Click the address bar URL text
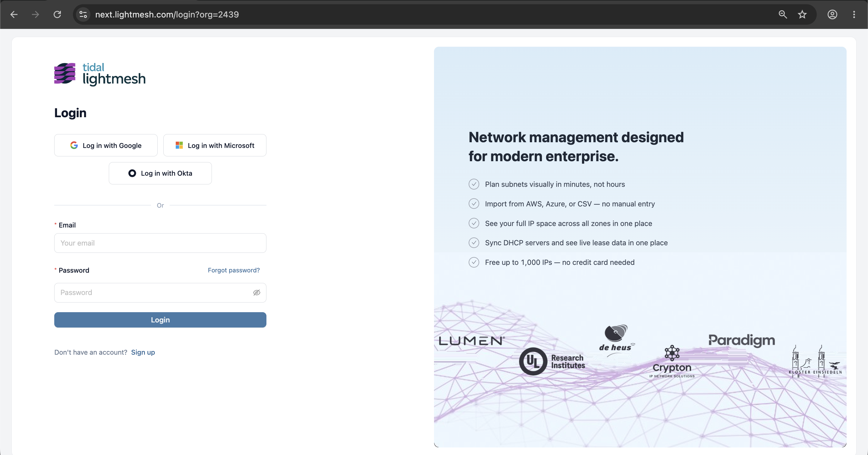 coord(167,14)
